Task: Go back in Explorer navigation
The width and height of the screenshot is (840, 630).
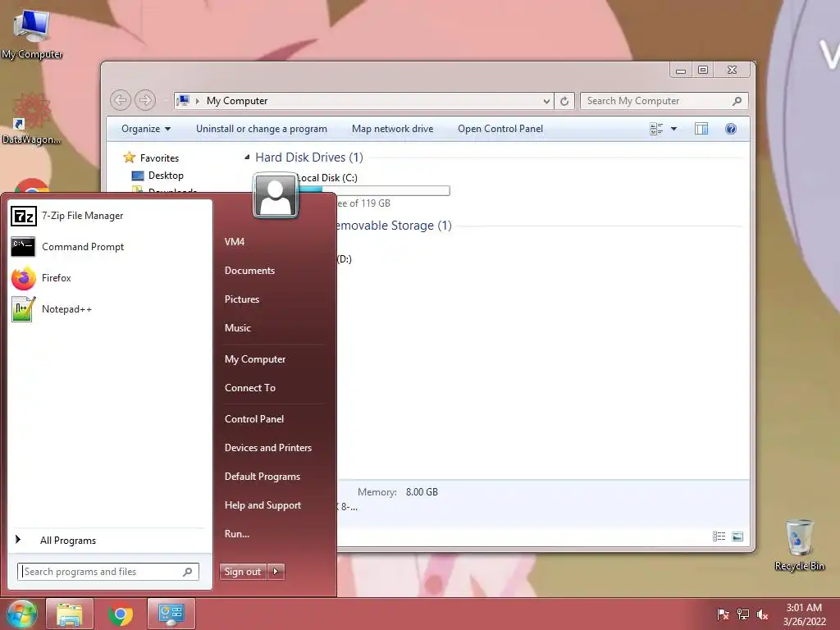Action: (x=121, y=100)
